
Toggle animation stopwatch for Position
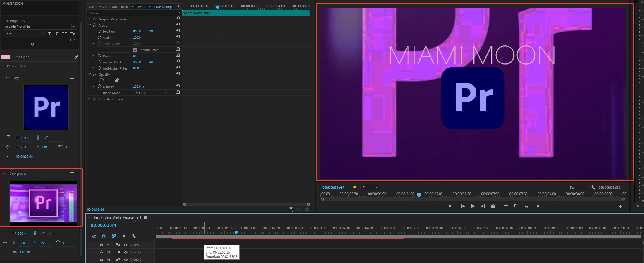[99, 31]
